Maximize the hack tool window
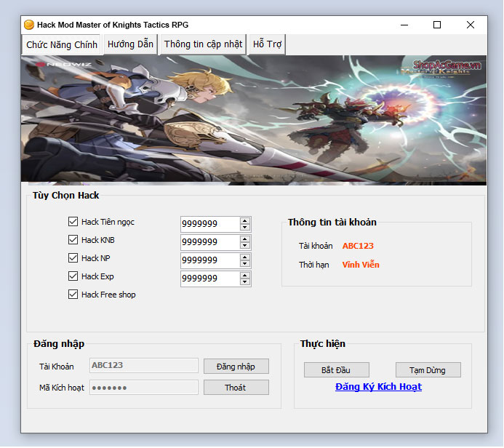Screen dimensions: 504x448 (x=437, y=25)
